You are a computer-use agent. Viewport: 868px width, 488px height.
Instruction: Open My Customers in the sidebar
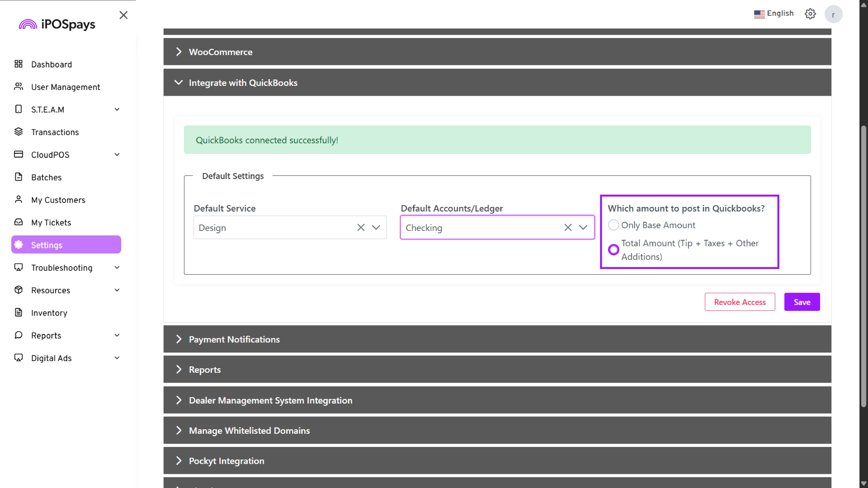pos(58,200)
